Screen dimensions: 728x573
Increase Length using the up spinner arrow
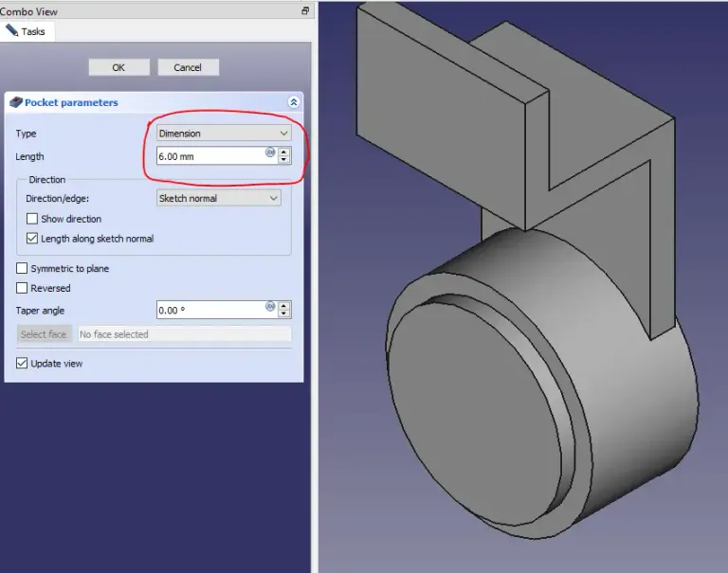tap(284, 152)
